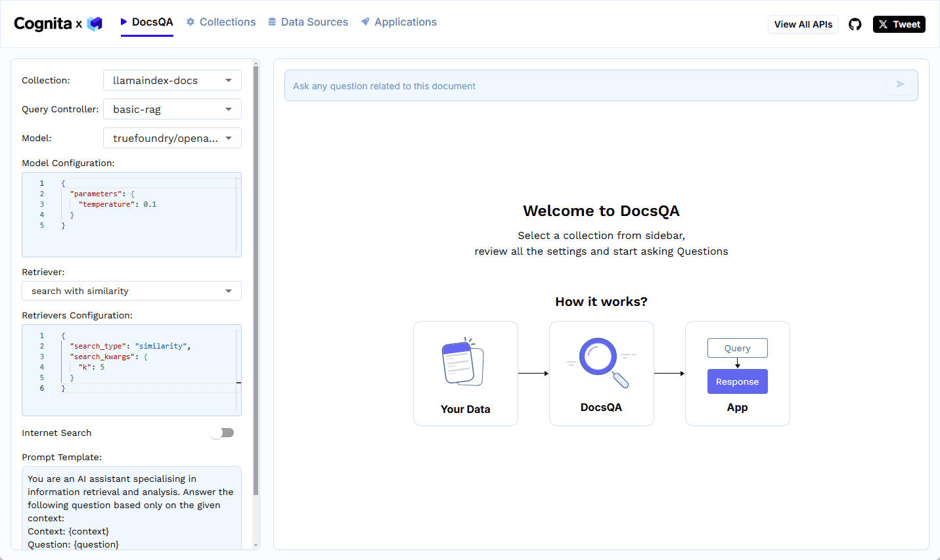The image size is (940, 560).
Task: Click the Your Data document illustration
Action: tap(463, 362)
